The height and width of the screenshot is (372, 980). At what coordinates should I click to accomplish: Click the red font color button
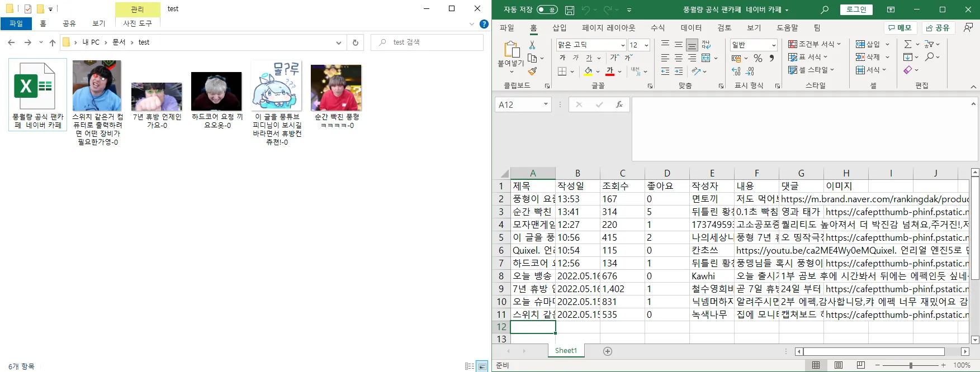click(610, 71)
